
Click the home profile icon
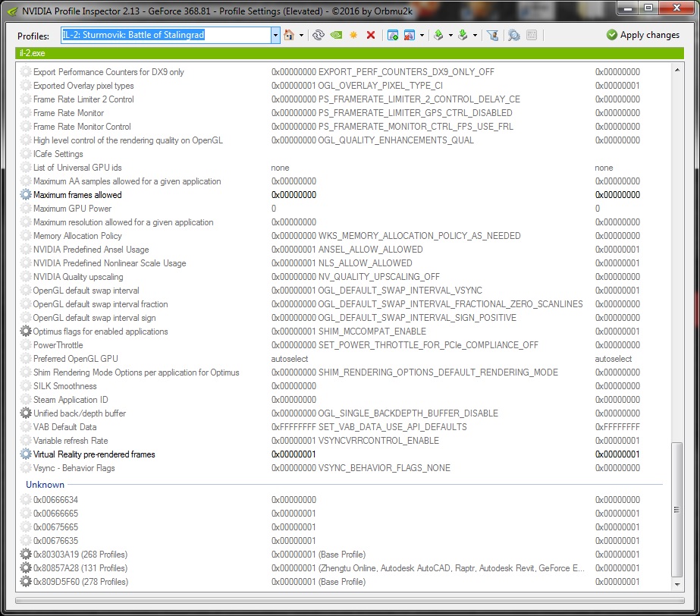(289, 35)
